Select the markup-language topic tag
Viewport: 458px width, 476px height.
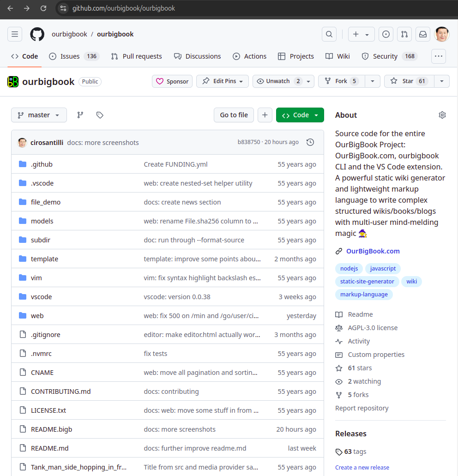pyautogui.click(x=364, y=295)
